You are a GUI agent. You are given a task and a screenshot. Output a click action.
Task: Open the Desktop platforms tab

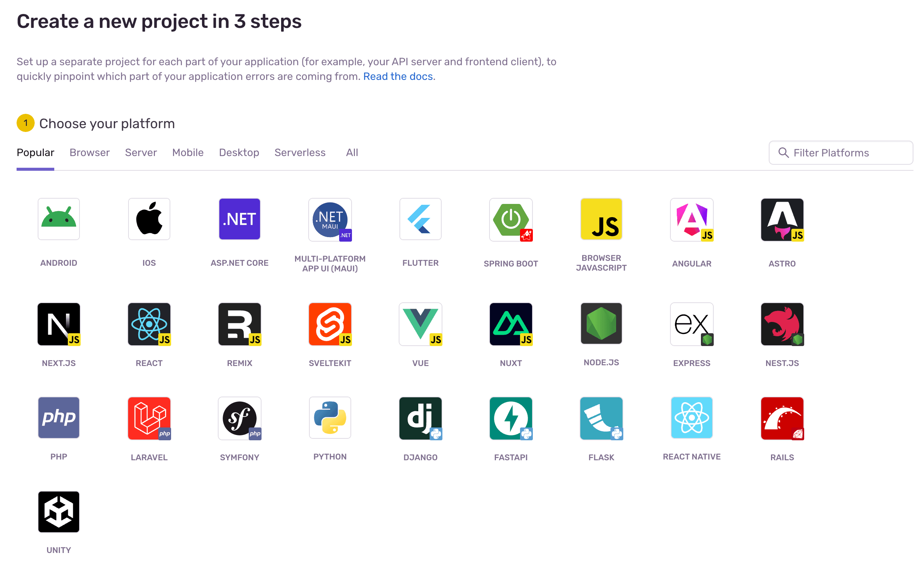239,152
